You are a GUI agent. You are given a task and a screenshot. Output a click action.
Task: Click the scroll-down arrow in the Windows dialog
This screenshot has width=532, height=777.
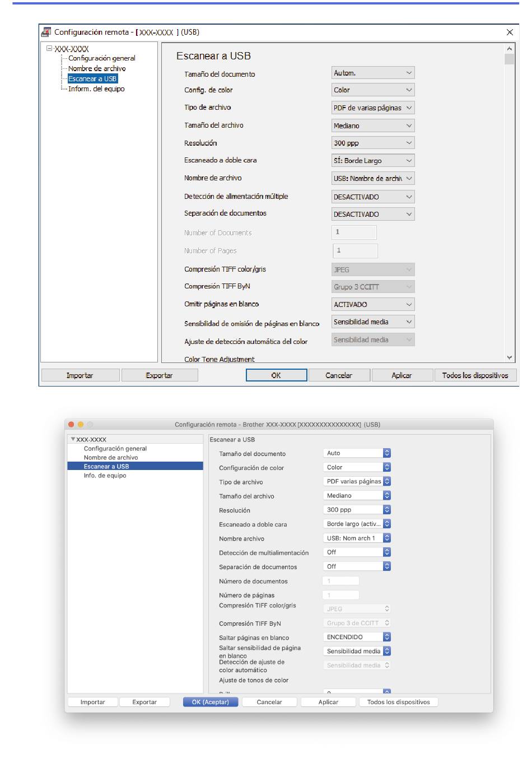509,357
